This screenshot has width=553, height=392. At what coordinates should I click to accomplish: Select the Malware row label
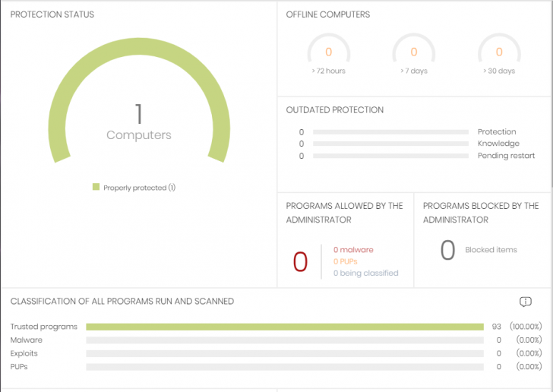[26, 340]
